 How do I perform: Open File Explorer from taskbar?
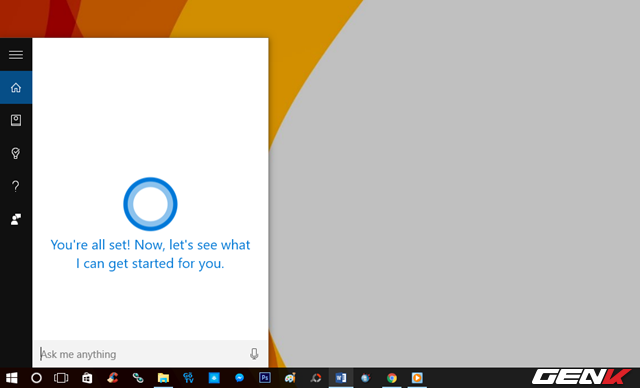[163, 378]
